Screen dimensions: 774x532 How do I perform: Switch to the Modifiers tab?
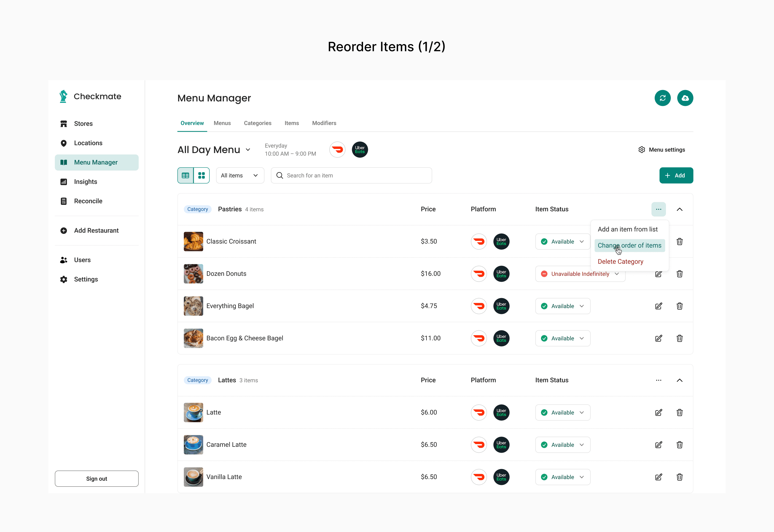(324, 123)
